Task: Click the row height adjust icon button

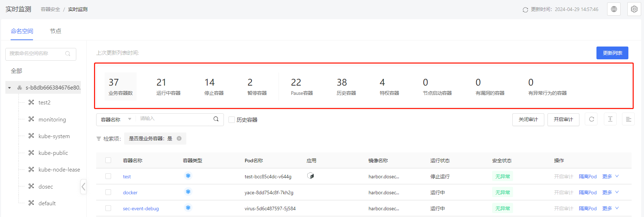Action: [610, 119]
